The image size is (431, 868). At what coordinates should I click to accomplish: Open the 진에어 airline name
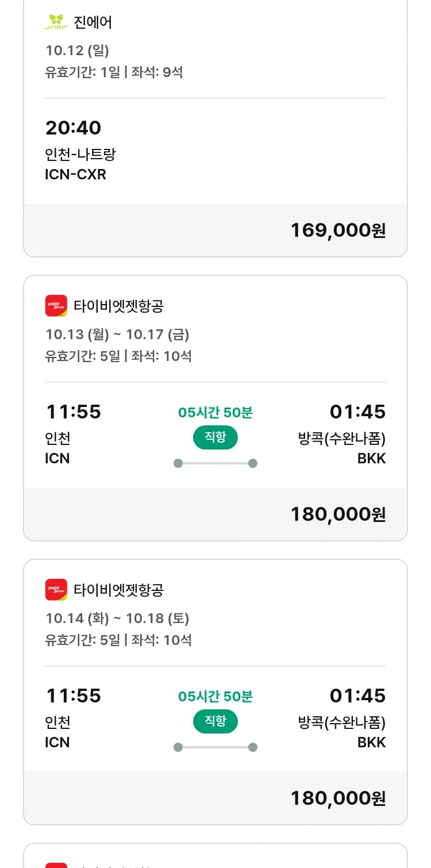click(x=93, y=22)
